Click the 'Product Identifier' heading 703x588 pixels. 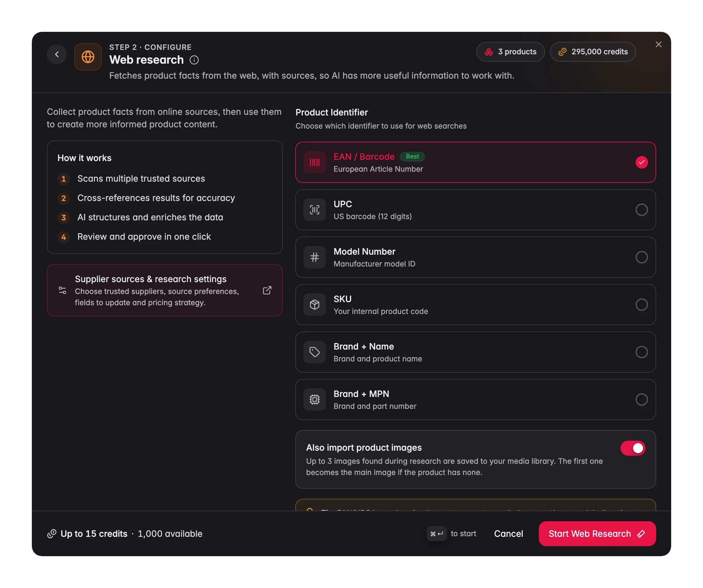click(332, 112)
